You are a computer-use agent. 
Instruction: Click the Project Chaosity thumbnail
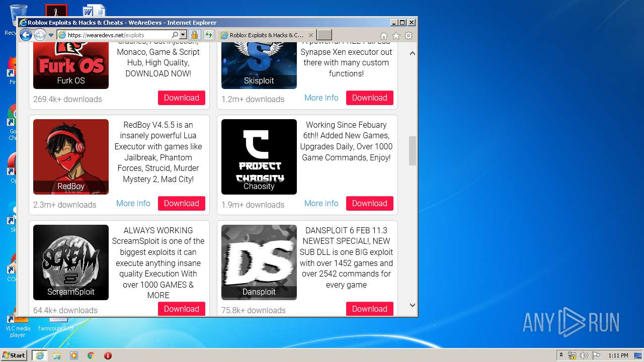tap(259, 157)
